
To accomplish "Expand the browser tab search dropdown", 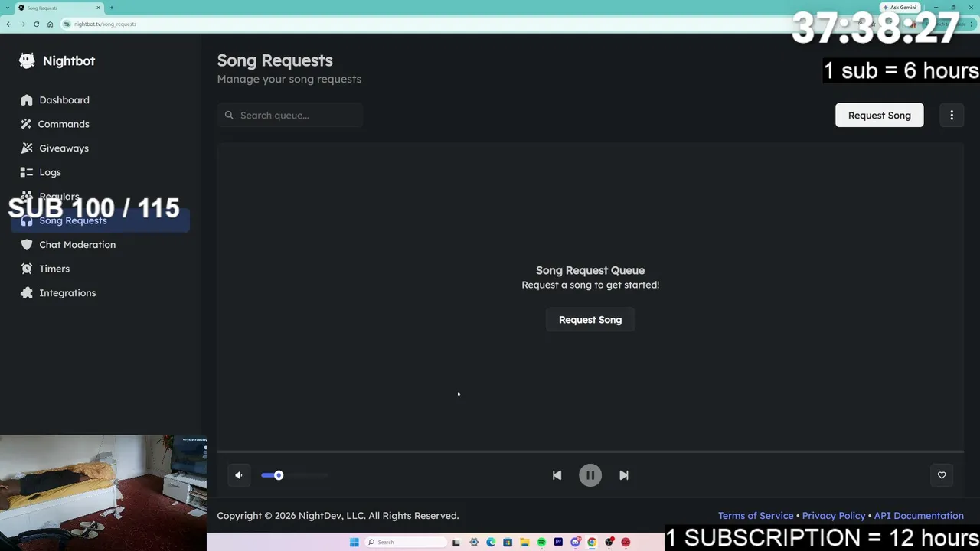I will click(x=8, y=8).
